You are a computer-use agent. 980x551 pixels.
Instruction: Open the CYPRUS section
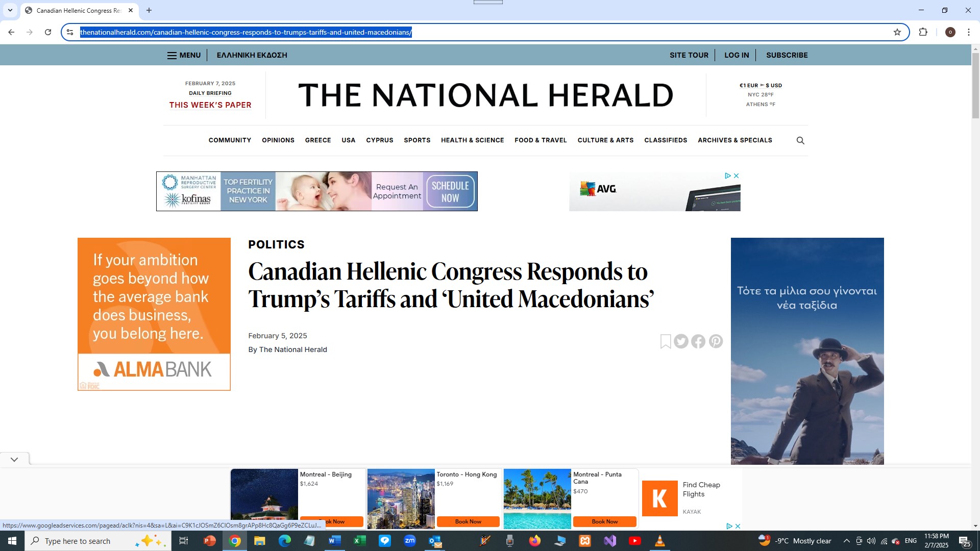click(380, 140)
